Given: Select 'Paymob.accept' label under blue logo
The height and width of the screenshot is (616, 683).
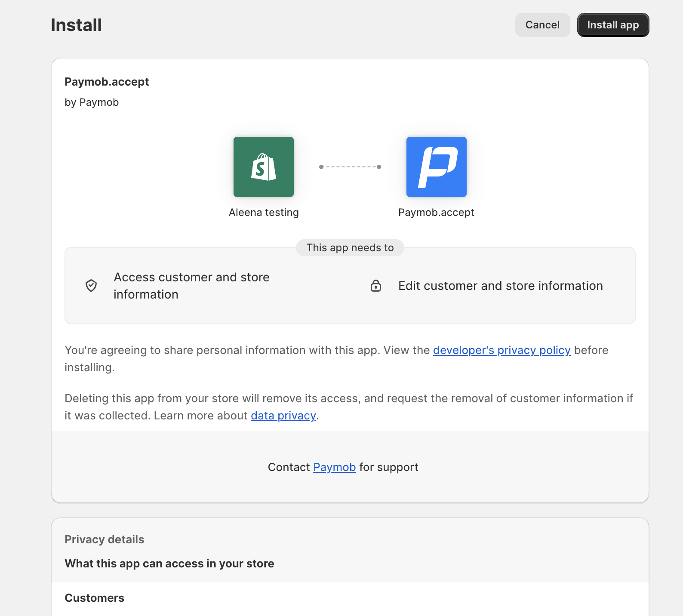Looking at the screenshot, I should (436, 213).
